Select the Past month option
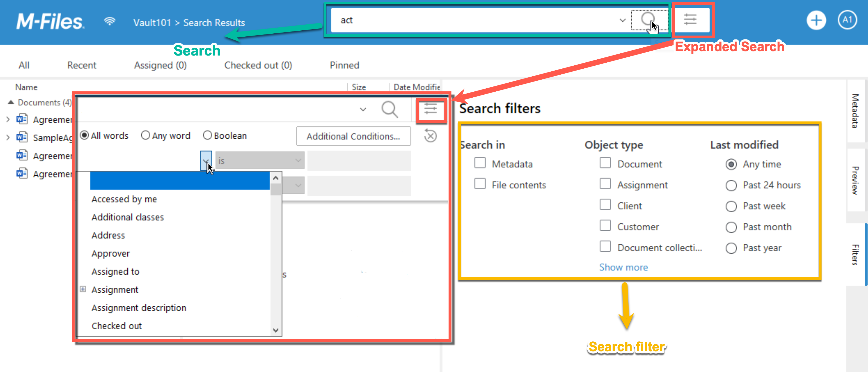868x372 pixels. click(731, 227)
